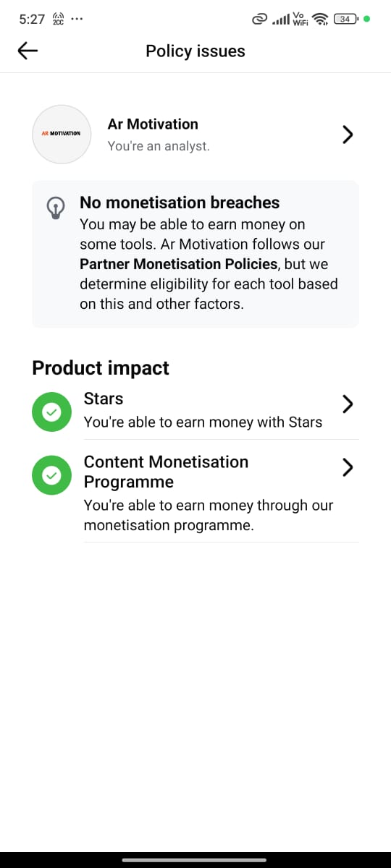The image size is (391, 868).
Task: Tap the green checkmark beside Stars
Action: (x=51, y=412)
